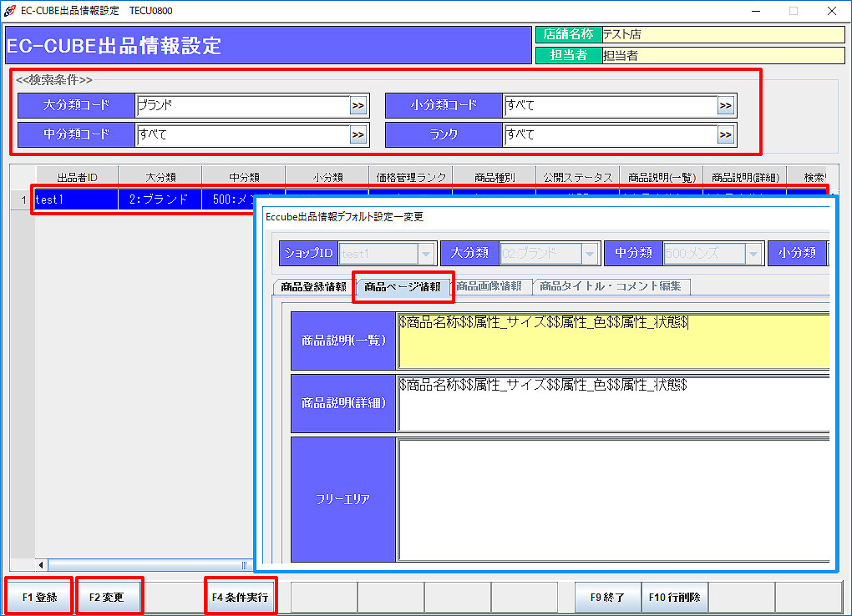This screenshot has height=616, width=852.
Task: Click the >> button beside ランク field
Action: pyautogui.click(x=725, y=134)
